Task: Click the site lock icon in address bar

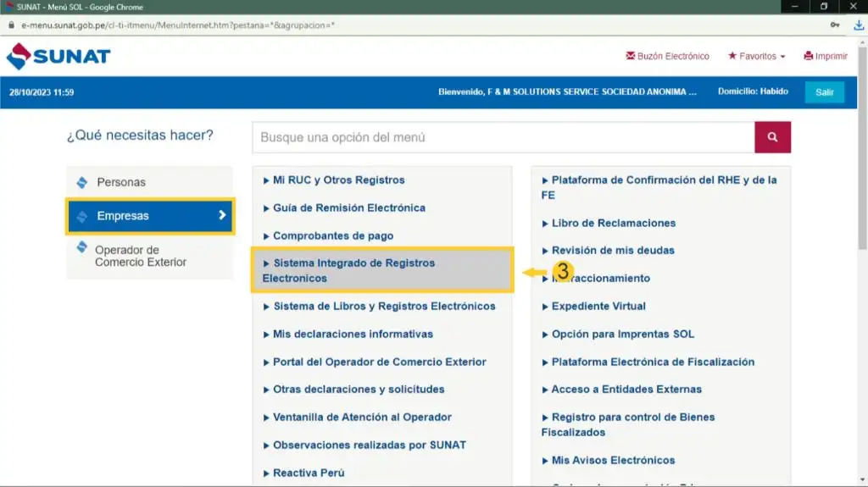Action: click(x=11, y=25)
